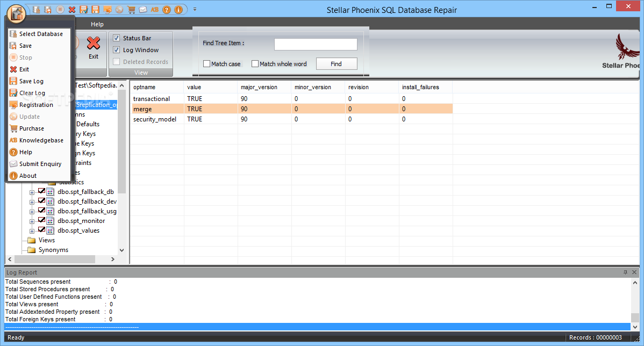Toggle the Status Bar checkbox

click(117, 38)
